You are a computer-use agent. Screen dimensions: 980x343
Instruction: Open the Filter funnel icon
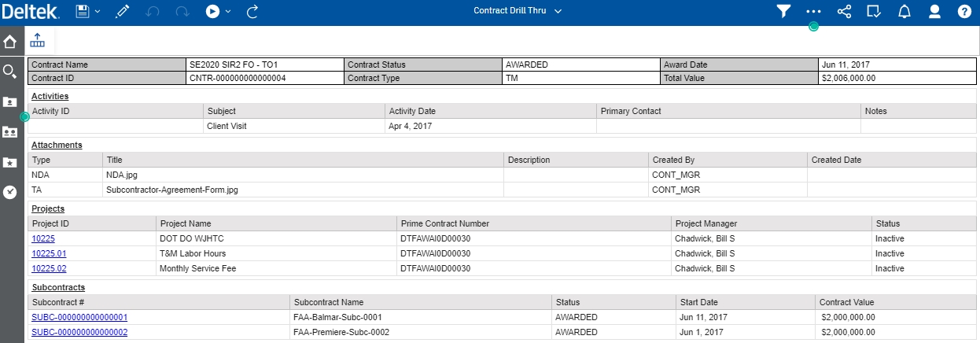783,12
